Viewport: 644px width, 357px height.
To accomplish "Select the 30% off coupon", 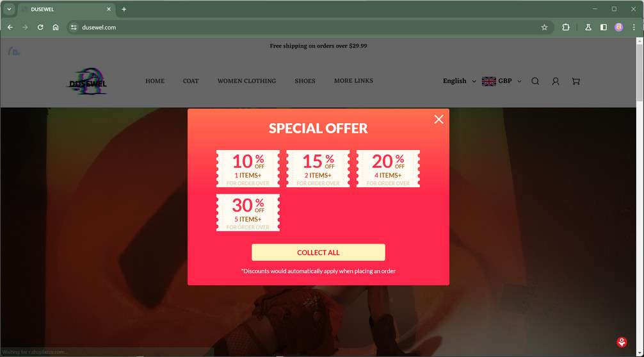I will point(248,213).
